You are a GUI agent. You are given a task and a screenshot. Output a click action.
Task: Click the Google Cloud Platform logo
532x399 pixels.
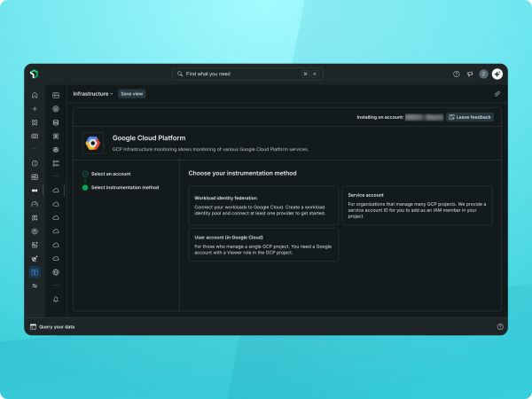[x=93, y=143]
